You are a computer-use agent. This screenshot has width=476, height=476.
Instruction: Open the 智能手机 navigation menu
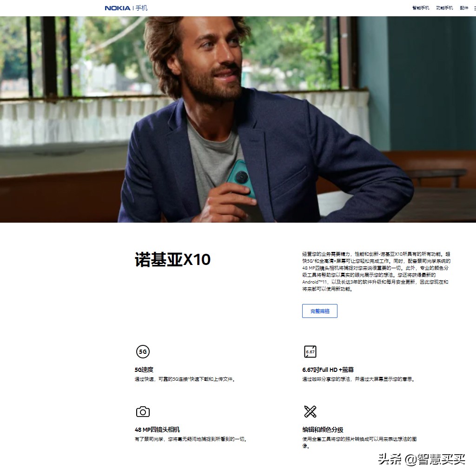[421, 8]
